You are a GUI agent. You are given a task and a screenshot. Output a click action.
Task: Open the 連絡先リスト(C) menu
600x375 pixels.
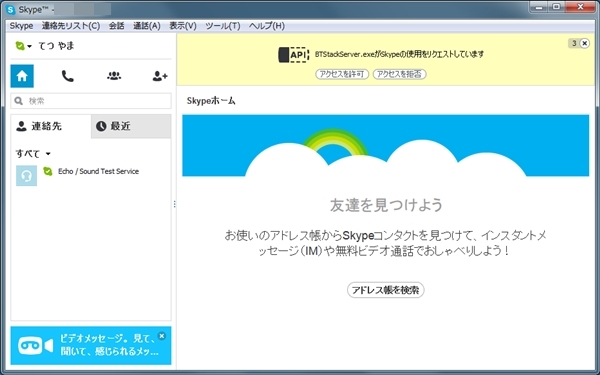tap(71, 26)
